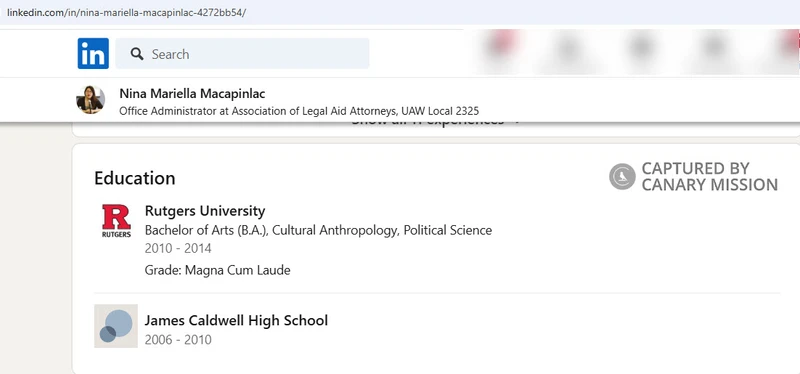The height and width of the screenshot is (374, 800).
Task: Select the 2010 - 2014 date range
Action: coord(178,248)
